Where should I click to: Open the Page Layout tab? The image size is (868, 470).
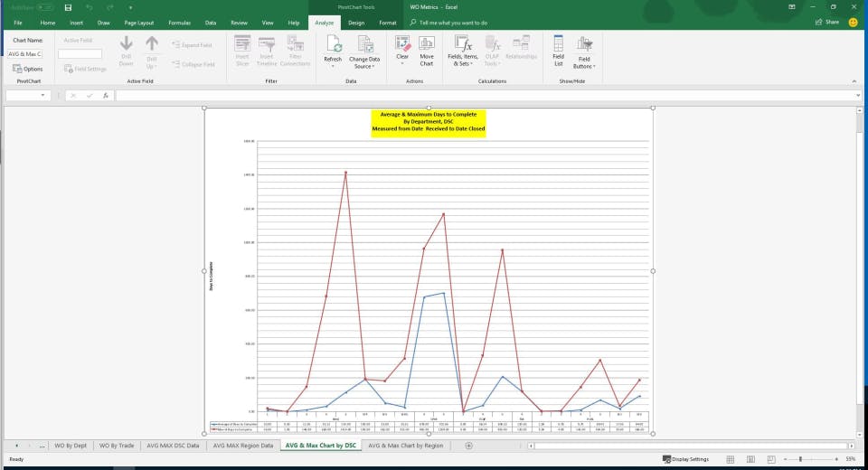pyautogui.click(x=139, y=23)
